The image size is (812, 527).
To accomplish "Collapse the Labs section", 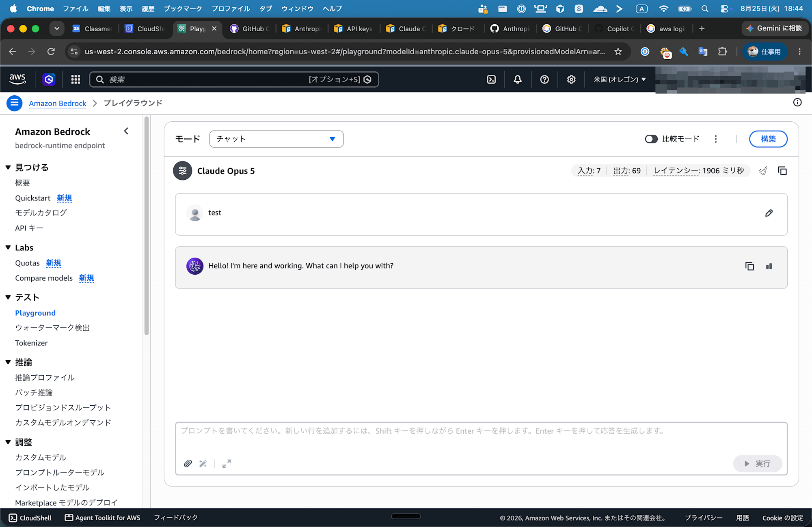I will click(x=8, y=247).
